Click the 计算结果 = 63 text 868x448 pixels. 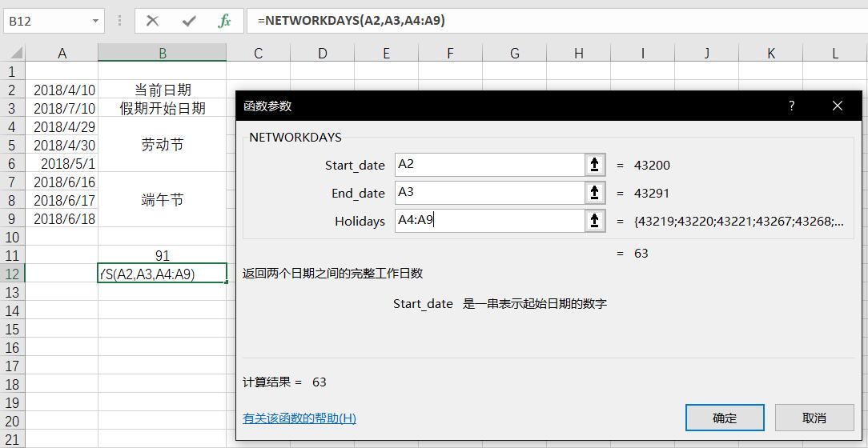click(x=284, y=382)
